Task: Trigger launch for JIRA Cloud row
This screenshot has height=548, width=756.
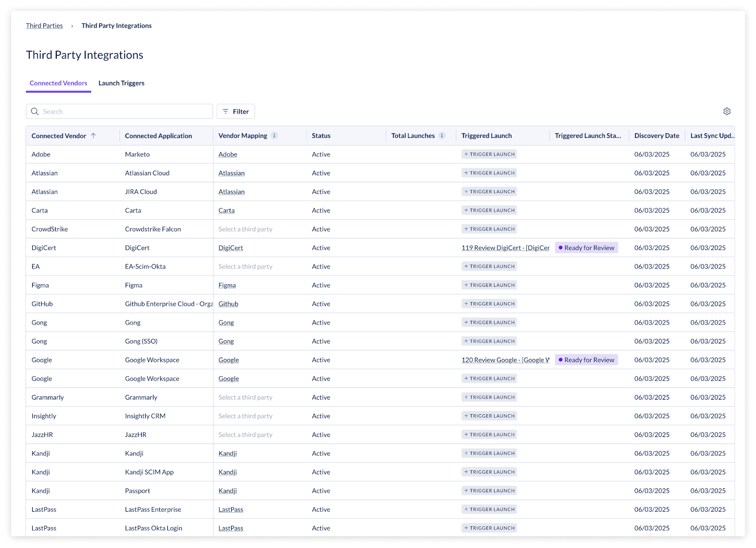Action: click(x=489, y=191)
